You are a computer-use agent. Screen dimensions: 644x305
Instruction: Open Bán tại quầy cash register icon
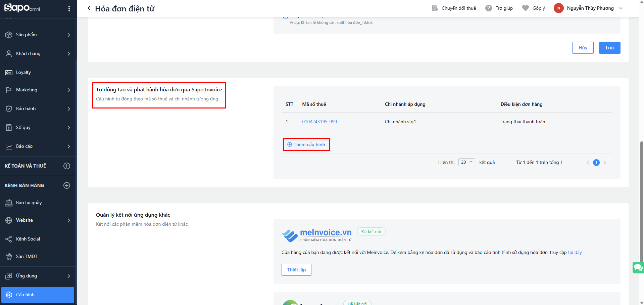(9, 203)
